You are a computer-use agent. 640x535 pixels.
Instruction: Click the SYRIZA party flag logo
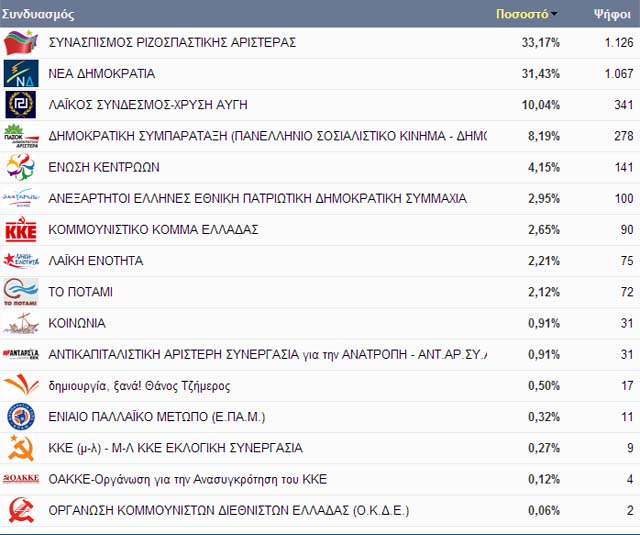pos(21,42)
